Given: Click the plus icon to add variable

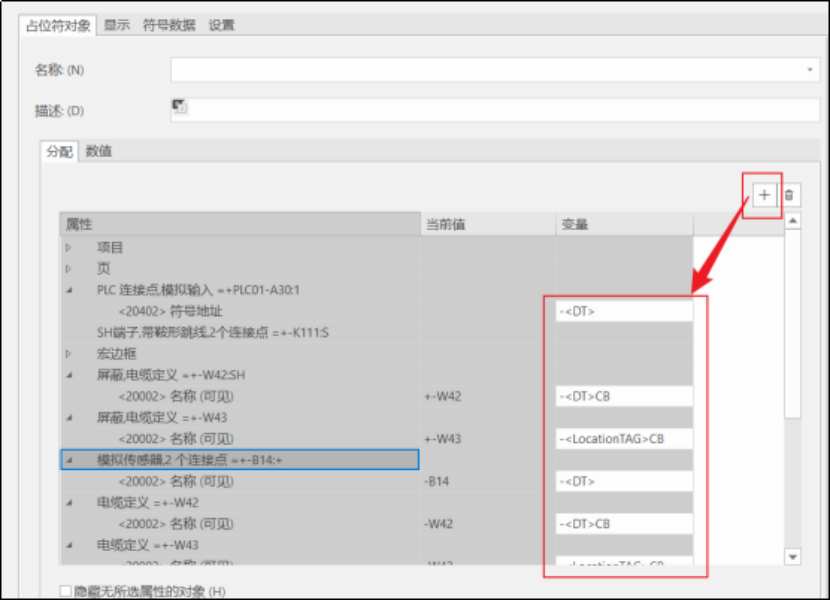Looking at the screenshot, I should pyautogui.click(x=764, y=195).
